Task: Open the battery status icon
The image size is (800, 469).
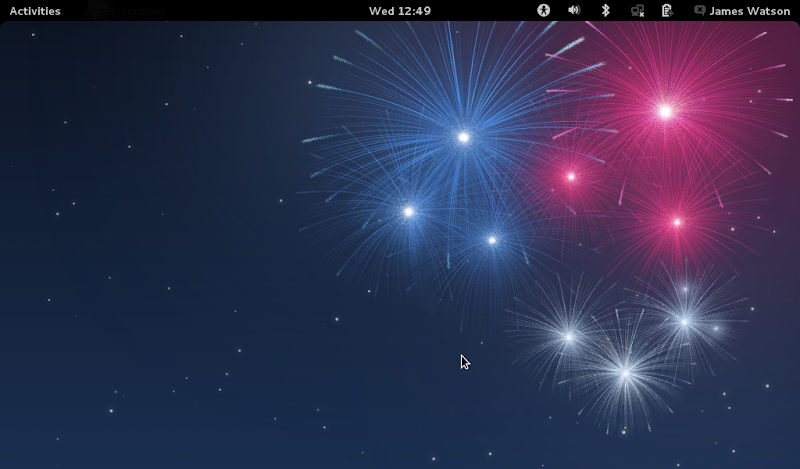Action: tap(667, 10)
